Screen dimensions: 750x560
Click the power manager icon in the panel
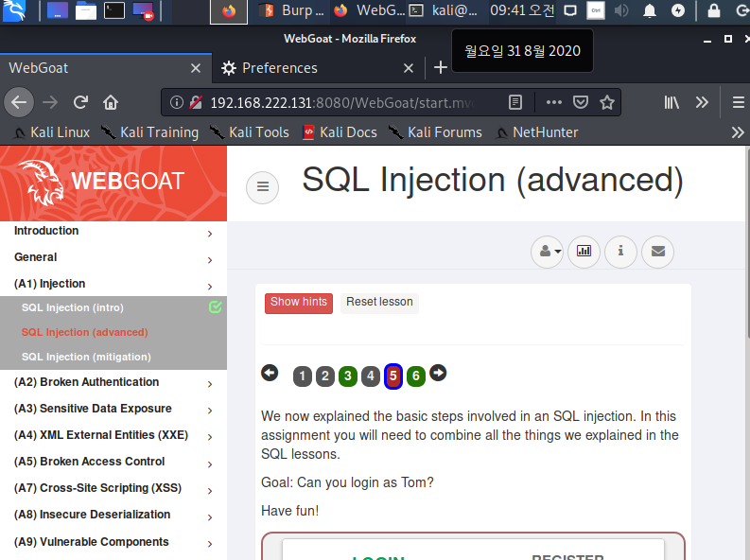click(678, 10)
